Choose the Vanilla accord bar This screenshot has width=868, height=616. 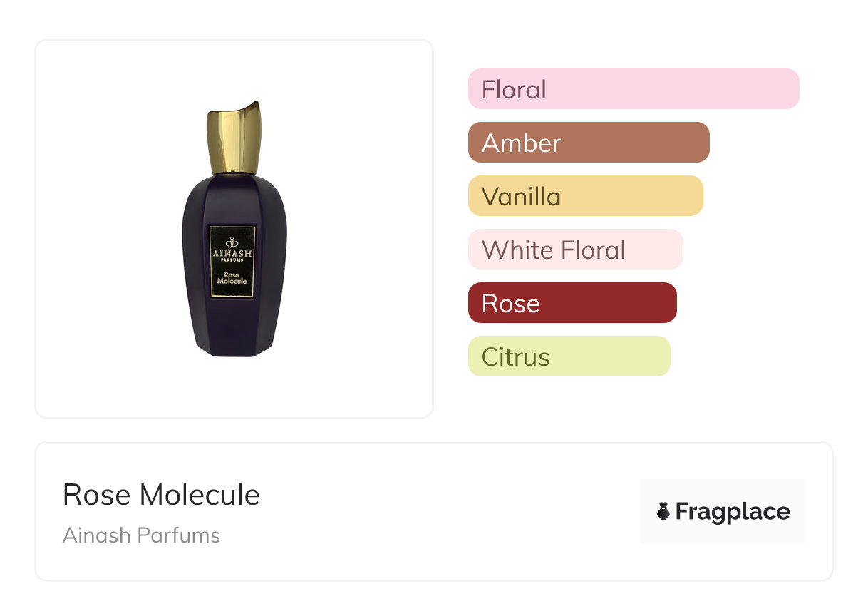pyautogui.click(x=585, y=196)
